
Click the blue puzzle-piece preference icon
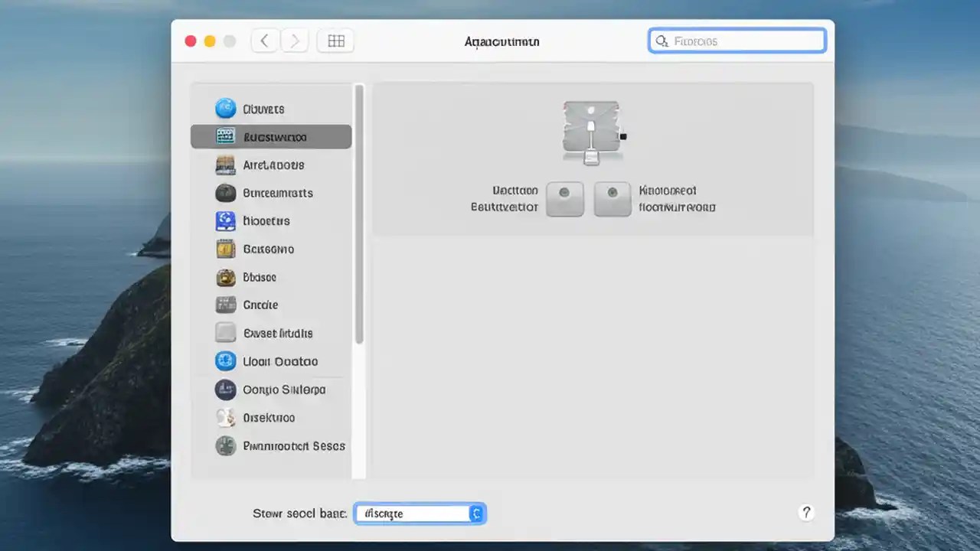click(225, 220)
